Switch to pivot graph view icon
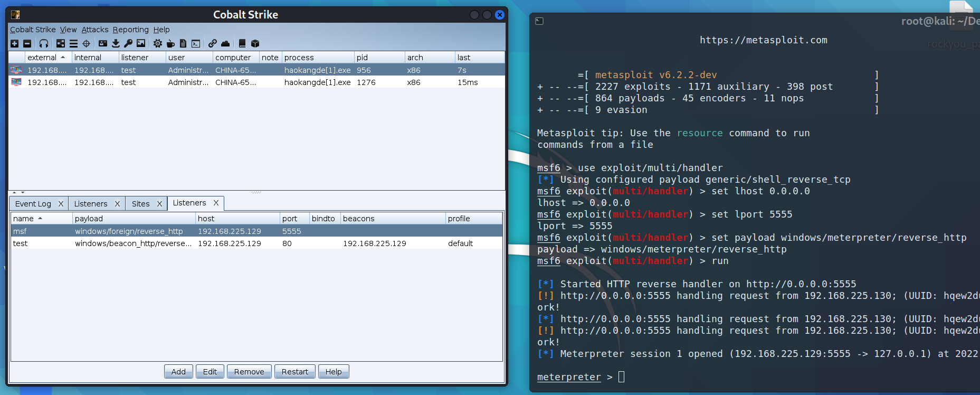This screenshot has height=395, width=980. click(61, 44)
